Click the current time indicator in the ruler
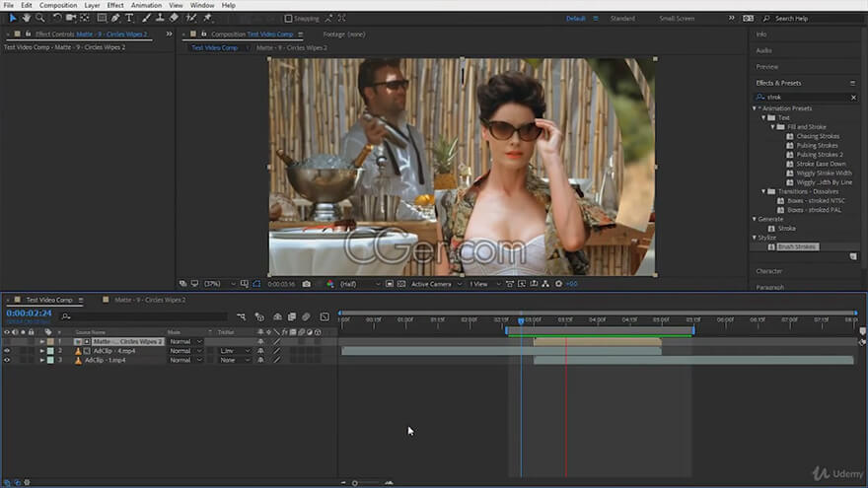 521,320
